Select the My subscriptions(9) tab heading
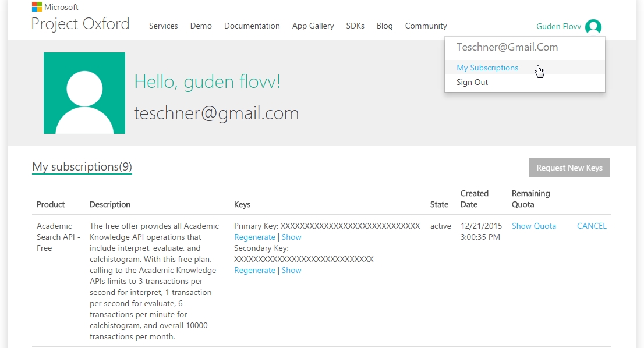 pyautogui.click(x=82, y=166)
